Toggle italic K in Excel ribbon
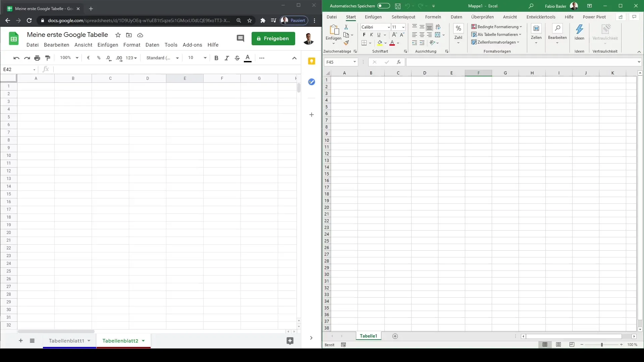The image size is (644, 362). tap(371, 35)
